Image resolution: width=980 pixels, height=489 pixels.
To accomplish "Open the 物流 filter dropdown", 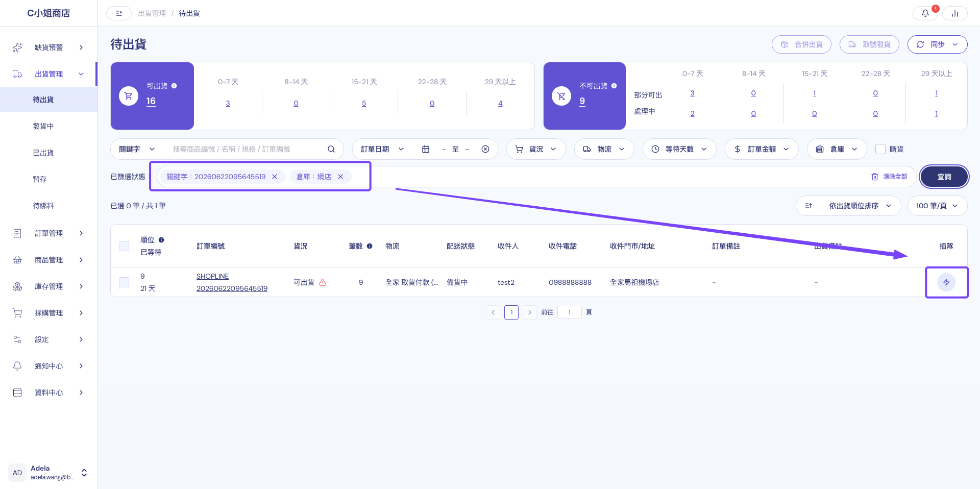I will [x=604, y=149].
